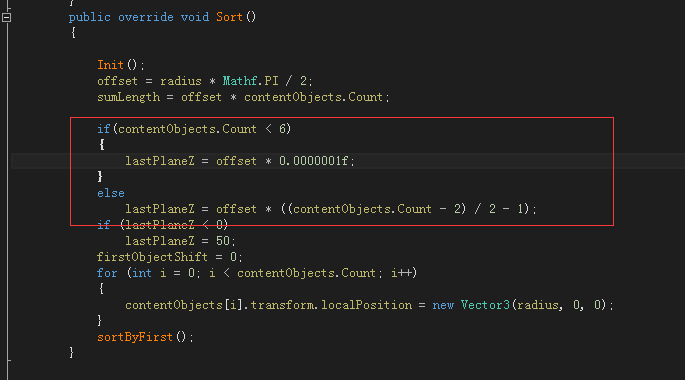The image size is (685, 380).
Task: Click 'localPosition' property
Action: pos(367,305)
